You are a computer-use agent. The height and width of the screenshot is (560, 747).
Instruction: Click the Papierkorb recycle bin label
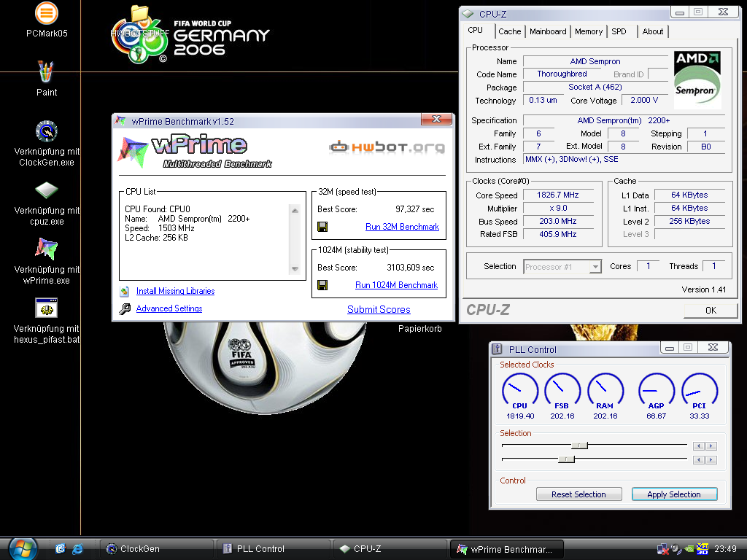[x=419, y=329]
